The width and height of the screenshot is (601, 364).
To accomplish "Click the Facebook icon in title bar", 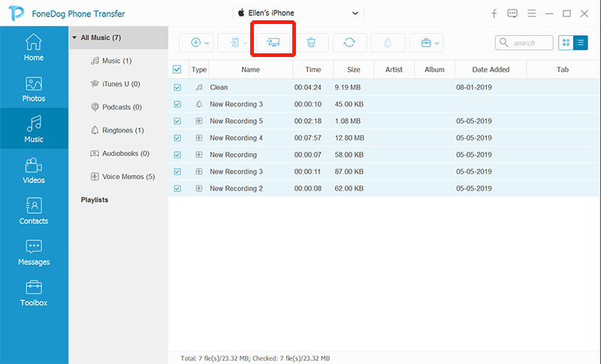I will pyautogui.click(x=494, y=14).
